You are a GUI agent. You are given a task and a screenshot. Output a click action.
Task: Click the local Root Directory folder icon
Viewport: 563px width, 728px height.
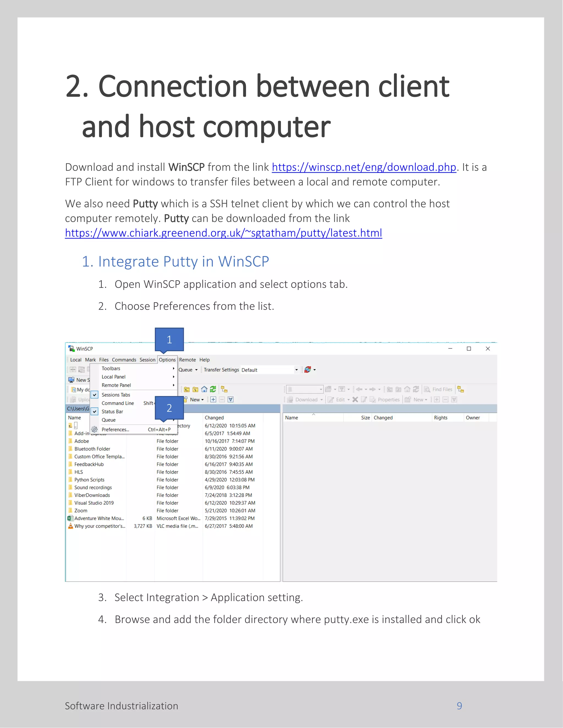[195, 389]
